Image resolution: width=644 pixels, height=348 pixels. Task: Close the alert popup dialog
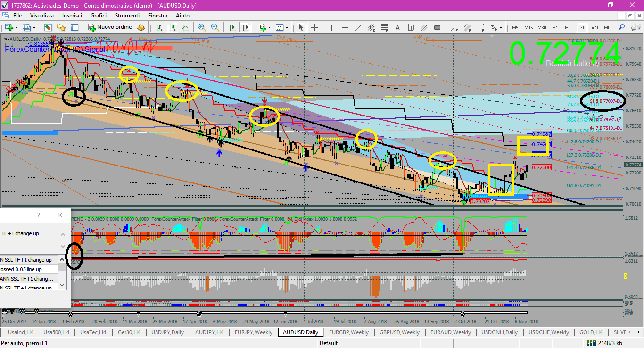tap(60, 215)
